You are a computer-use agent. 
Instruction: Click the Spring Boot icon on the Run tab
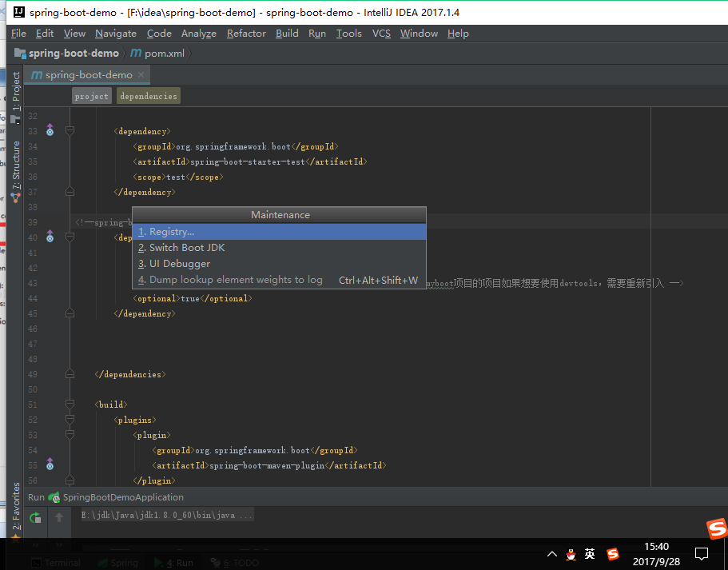pyautogui.click(x=53, y=496)
